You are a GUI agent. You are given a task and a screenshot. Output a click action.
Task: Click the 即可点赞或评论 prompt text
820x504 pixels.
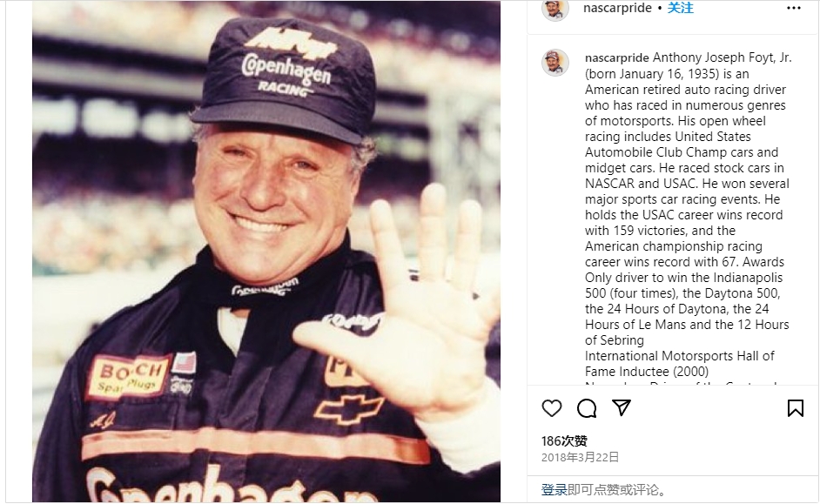[618, 490]
